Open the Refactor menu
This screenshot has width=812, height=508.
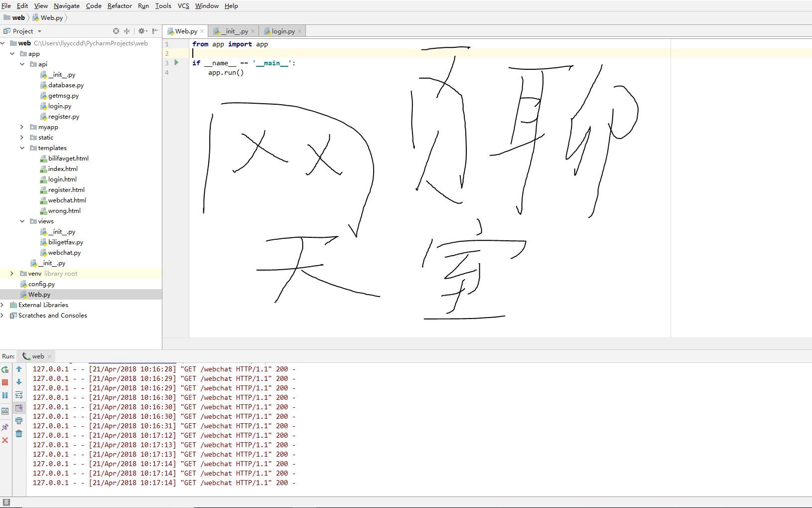[x=120, y=5]
